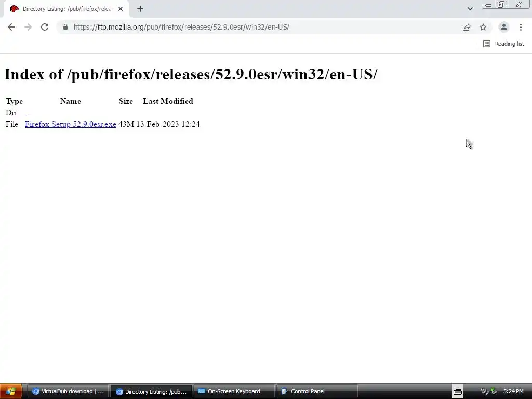532x399 pixels.
Task: Open On-Screen Keyboard from taskbar
Action: point(234,392)
